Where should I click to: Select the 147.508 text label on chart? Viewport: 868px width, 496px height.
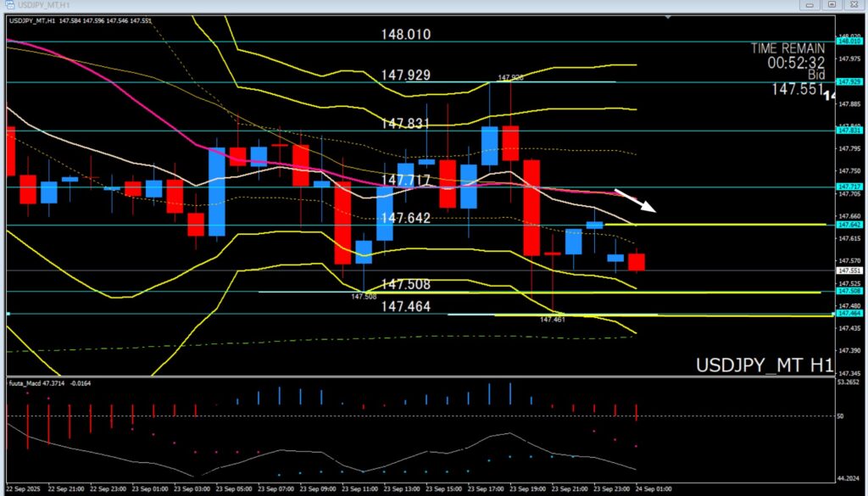pyautogui.click(x=405, y=284)
